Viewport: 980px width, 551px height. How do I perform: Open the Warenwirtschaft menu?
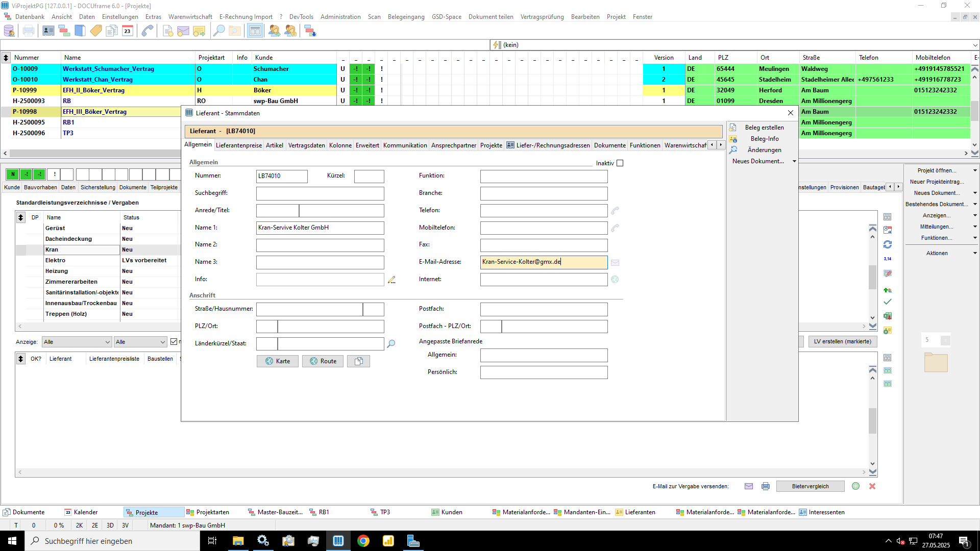coord(190,17)
